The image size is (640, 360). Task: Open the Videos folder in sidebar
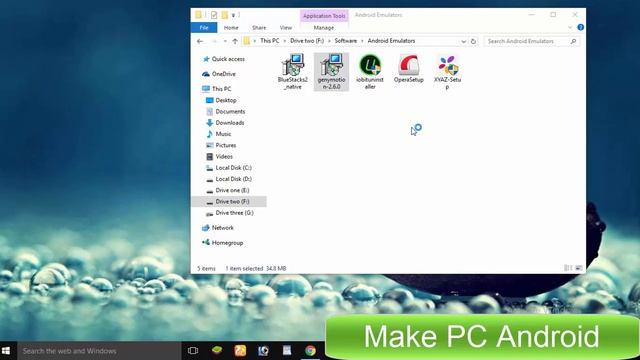click(x=219, y=156)
